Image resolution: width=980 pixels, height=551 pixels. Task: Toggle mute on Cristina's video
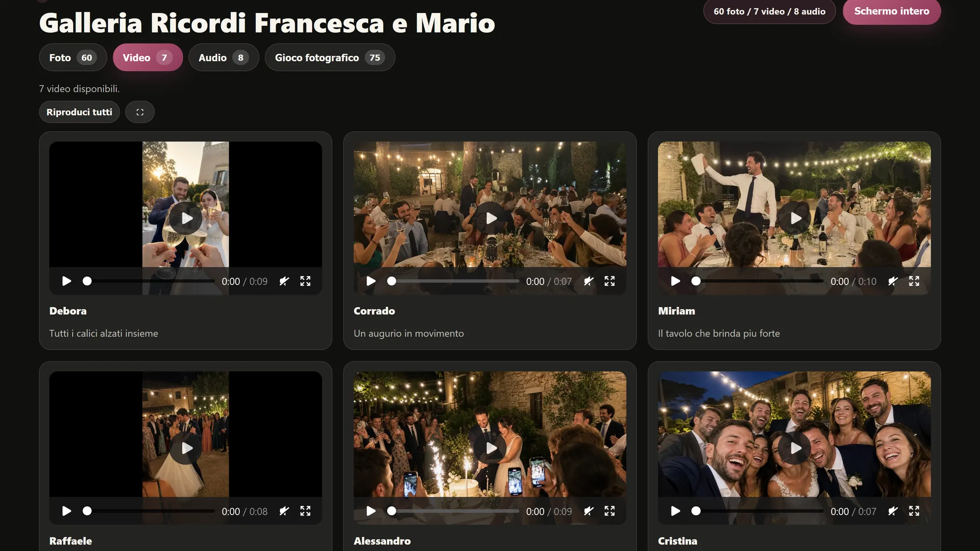tap(893, 511)
